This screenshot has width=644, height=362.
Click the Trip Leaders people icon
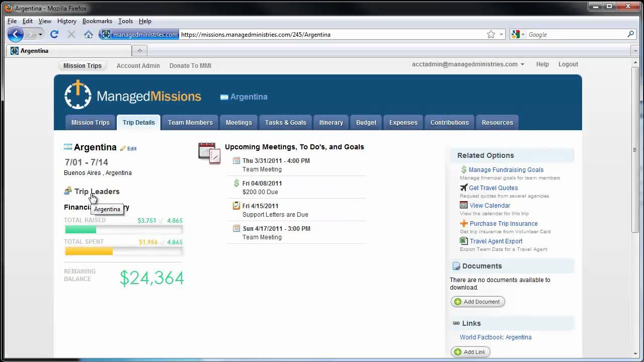[68, 191]
